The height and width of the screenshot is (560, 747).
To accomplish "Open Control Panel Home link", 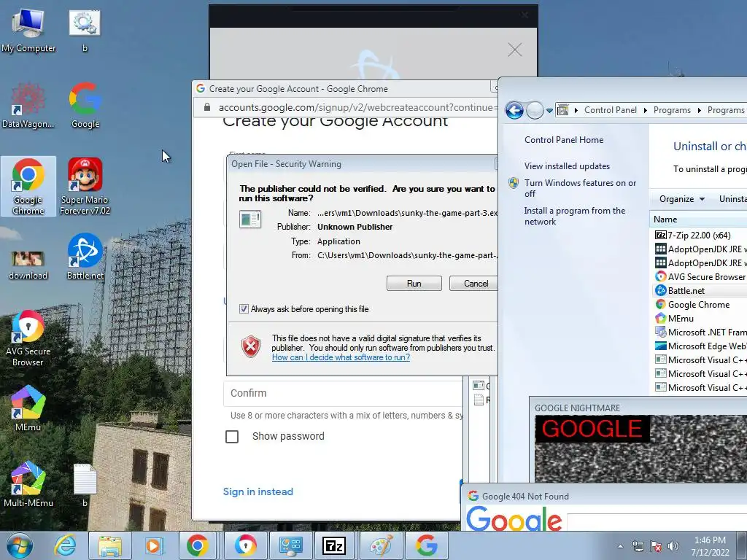I will click(x=564, y=140).
